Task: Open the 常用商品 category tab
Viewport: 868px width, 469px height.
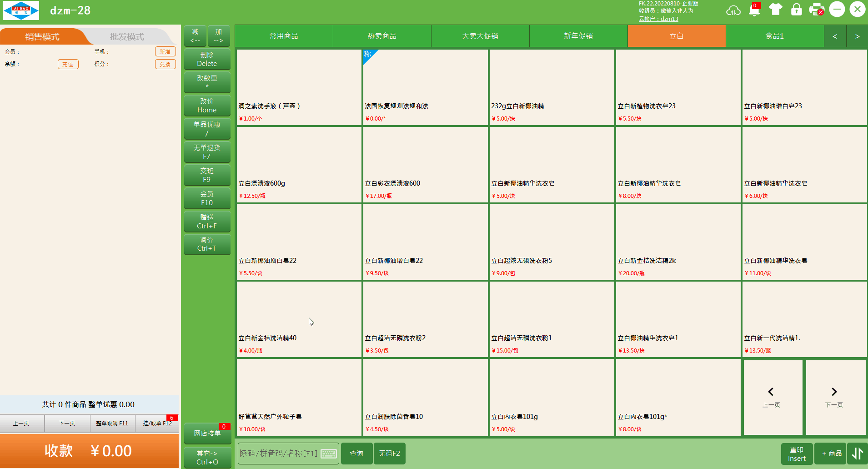Action: tap(284, 36)
